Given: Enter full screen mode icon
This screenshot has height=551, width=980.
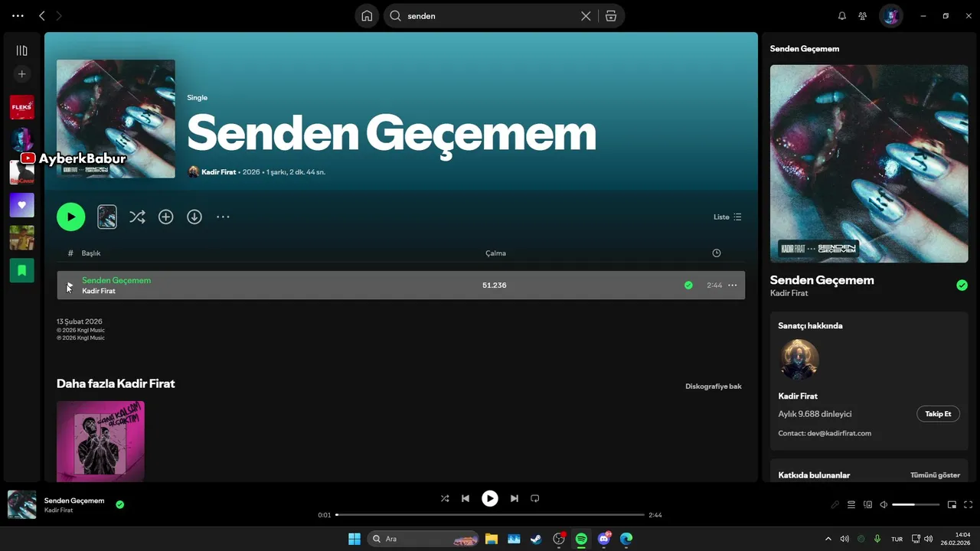Looking at the screenshot, I should click(969, 504).
